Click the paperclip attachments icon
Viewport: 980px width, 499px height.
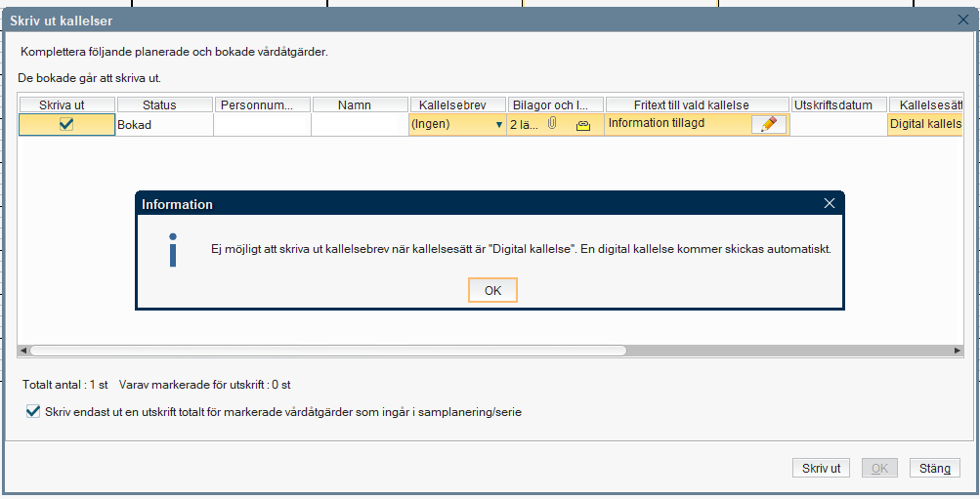[552, 124]
